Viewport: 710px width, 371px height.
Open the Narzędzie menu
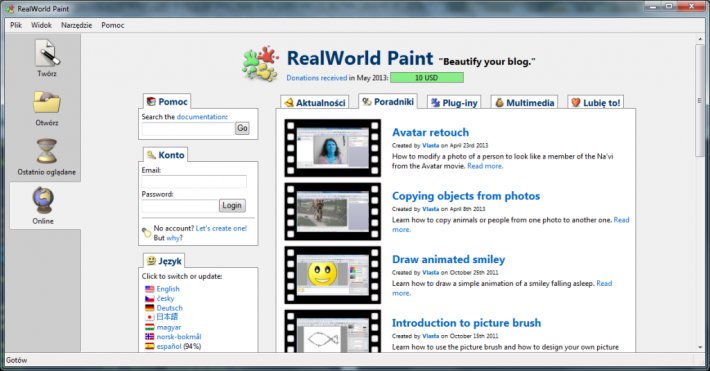click(x=77, y=25)
